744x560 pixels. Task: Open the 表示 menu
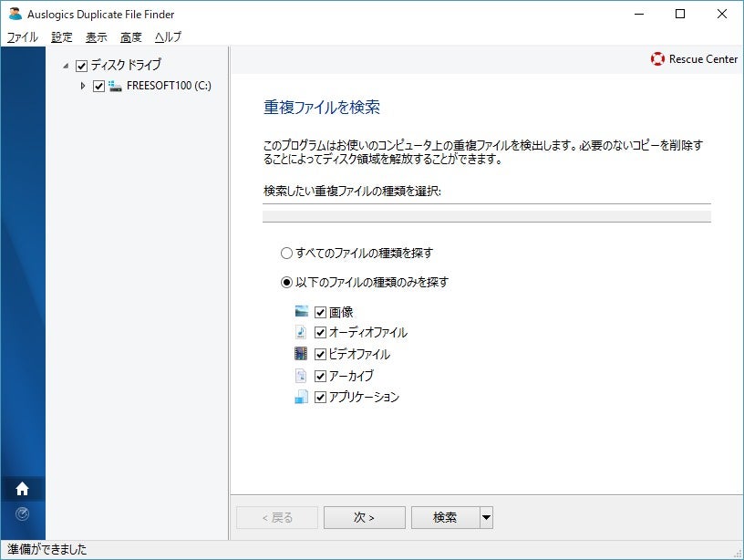click(x=97, y=37)
